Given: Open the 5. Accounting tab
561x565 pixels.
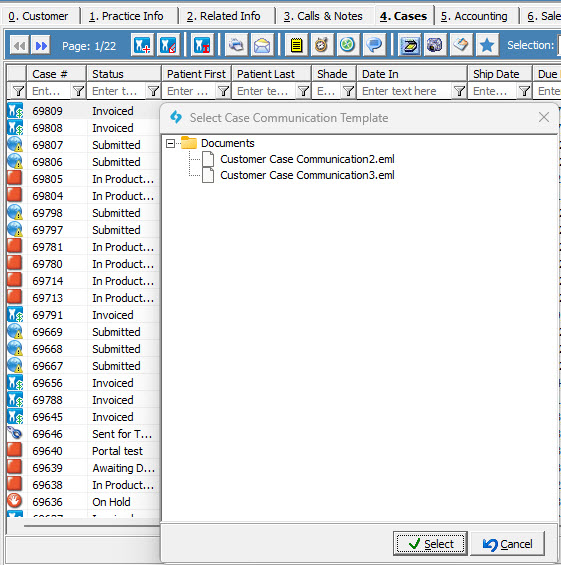Looking at the screenshot, I should (x=474, y=16).
